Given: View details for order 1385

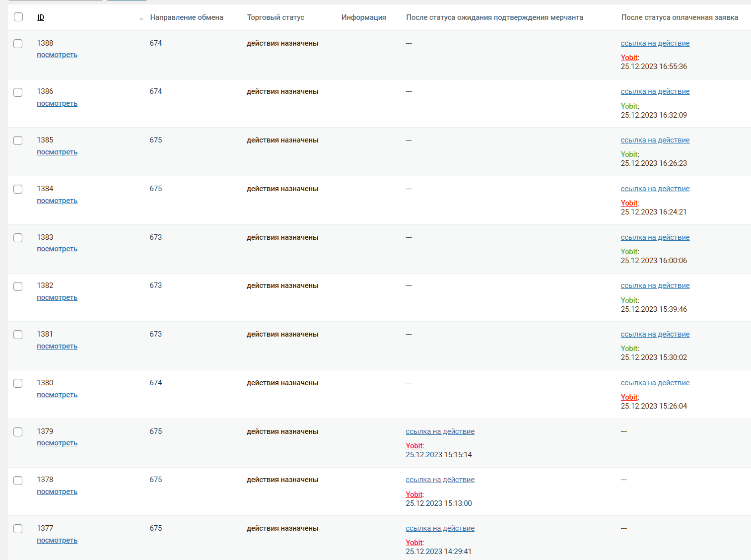Looking at the screenshot, I should pyautogui.click(x=57, y=152).
